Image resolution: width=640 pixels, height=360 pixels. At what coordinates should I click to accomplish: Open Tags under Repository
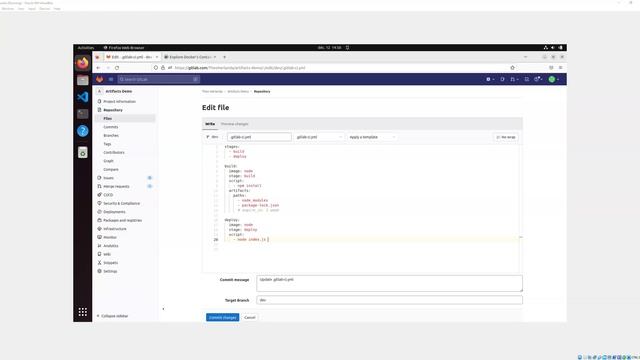(x=107, y=144)
